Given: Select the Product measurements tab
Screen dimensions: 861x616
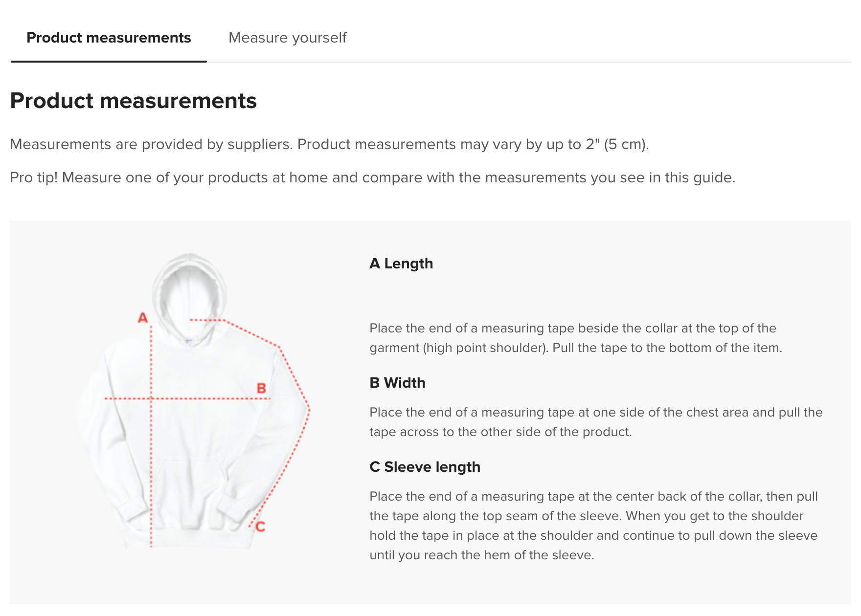Looking at the screenshot, I should click(x=109, y=38).
